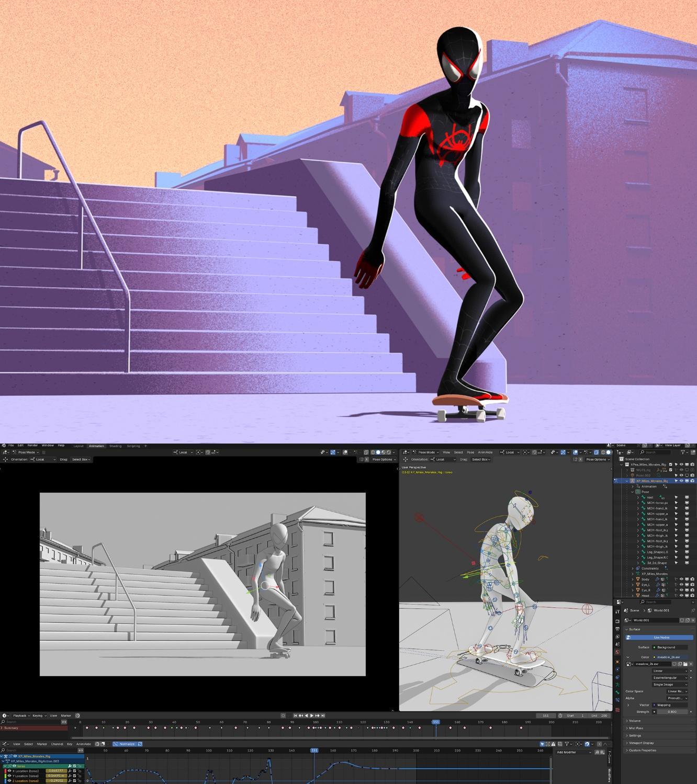Open Drag Select Box dropdown in left viewport
The width and height of the screenshot is (697, 784).
point(81,460)
